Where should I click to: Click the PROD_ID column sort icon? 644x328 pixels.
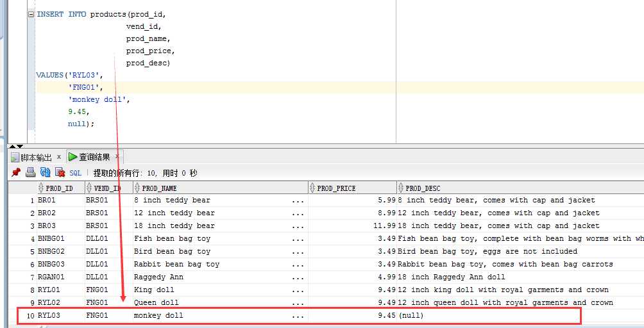[40, 188]
